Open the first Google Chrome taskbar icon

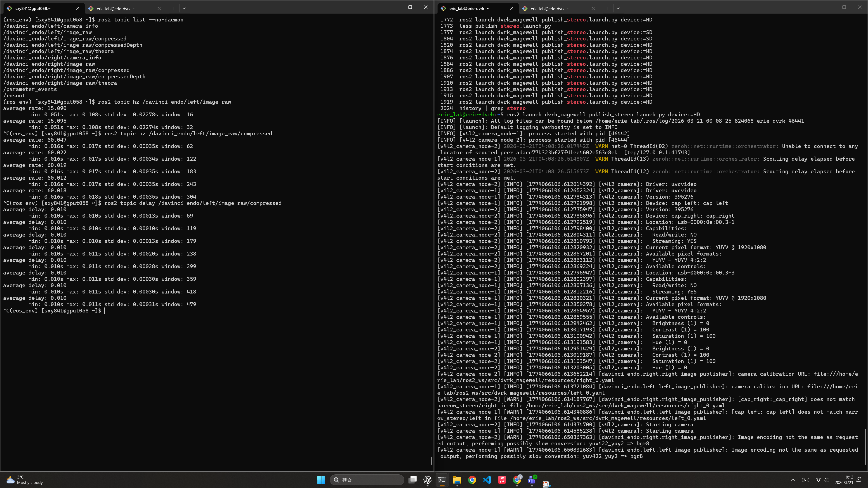pyautogui.click(x=472, y=480)
